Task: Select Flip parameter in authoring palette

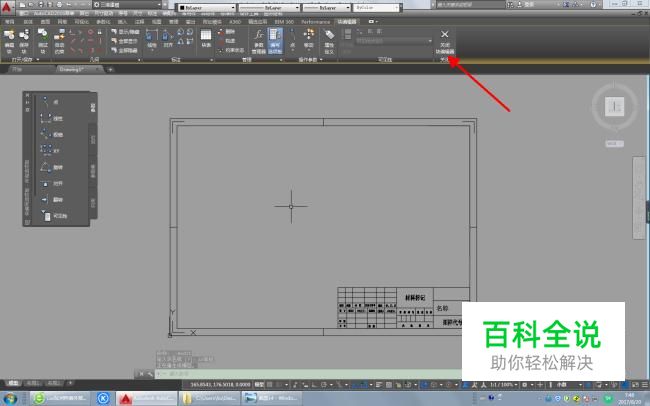Action: click(x=51, y=199)
